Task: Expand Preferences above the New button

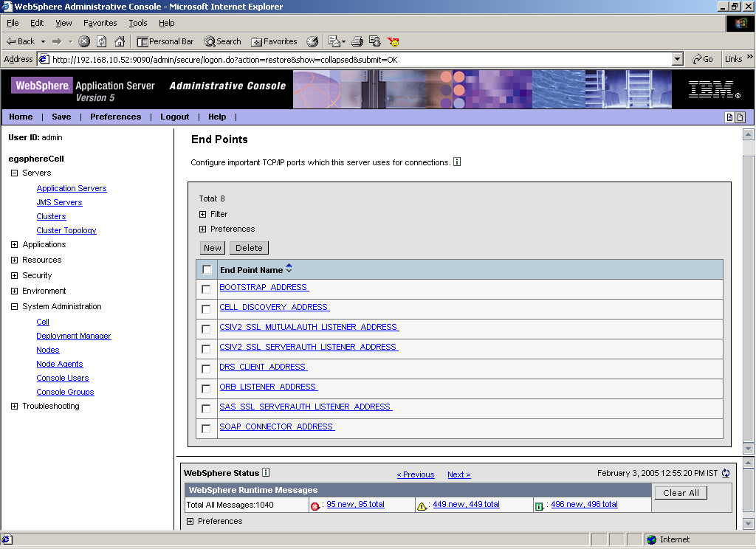Action: coord(202,229)
